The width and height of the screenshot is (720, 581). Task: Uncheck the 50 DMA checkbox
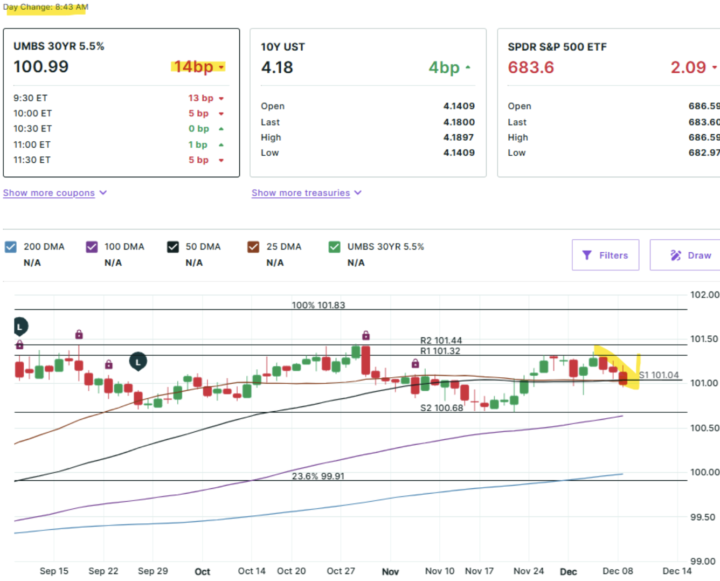[x=173, y=247]
